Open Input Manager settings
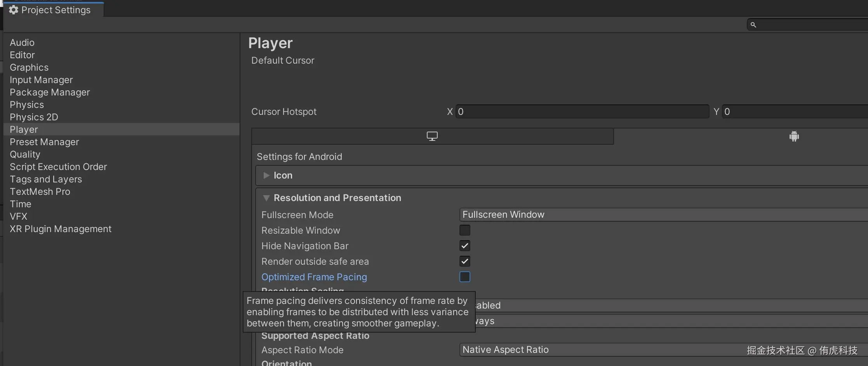This screenshot has width=868, height=366. click(x=41, y=80)
